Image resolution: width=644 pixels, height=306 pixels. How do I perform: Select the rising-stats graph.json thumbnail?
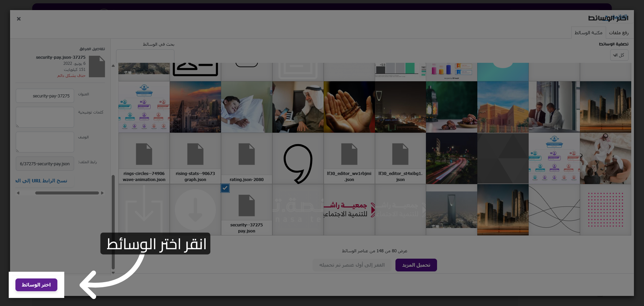195,155
